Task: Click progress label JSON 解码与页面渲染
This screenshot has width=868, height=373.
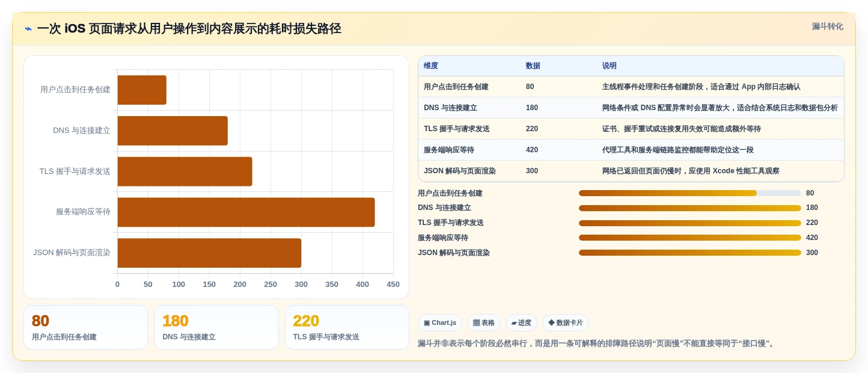Action: [x=454, y=253]
